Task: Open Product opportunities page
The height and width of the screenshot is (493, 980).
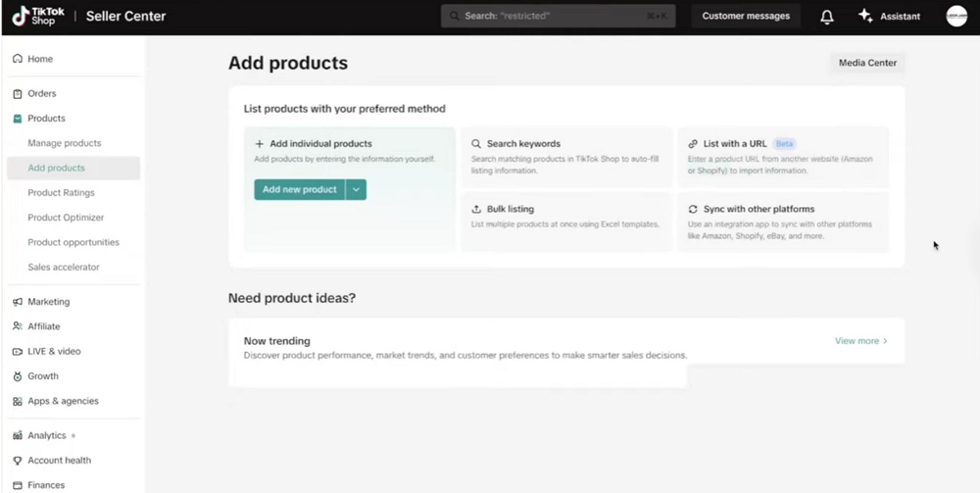Action: 73,242
